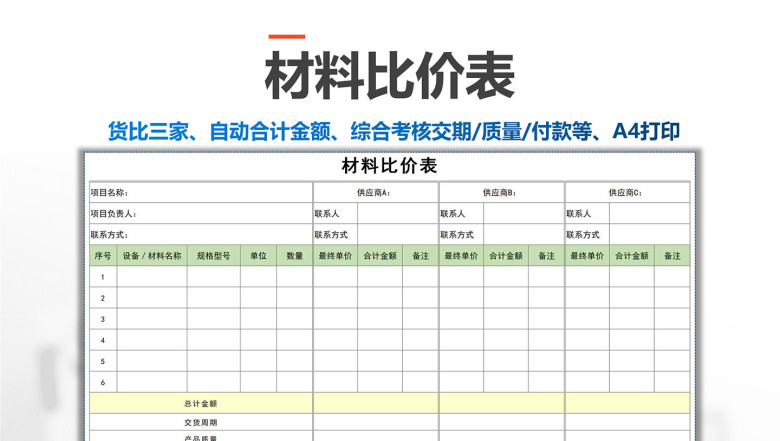Select the 项目名称: cell

click(201, 192)
